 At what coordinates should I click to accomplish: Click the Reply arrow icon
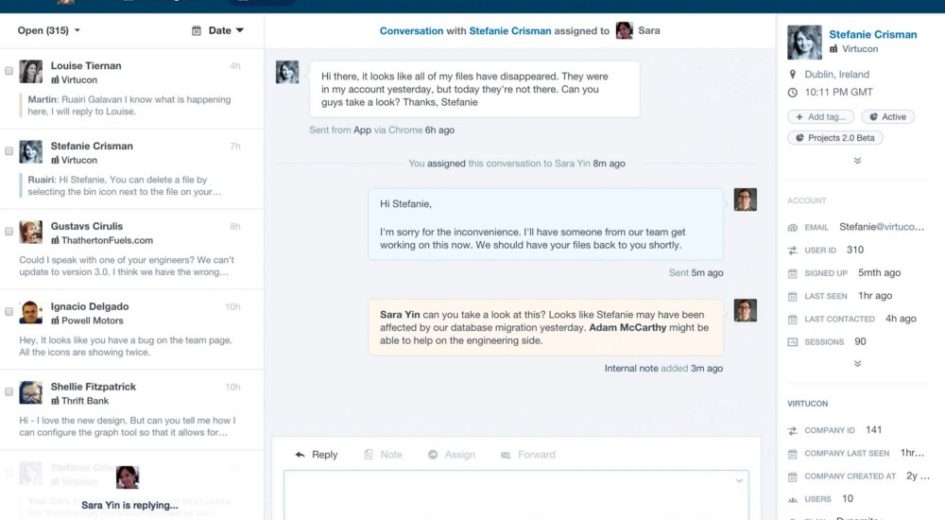[x=299, y=455]
